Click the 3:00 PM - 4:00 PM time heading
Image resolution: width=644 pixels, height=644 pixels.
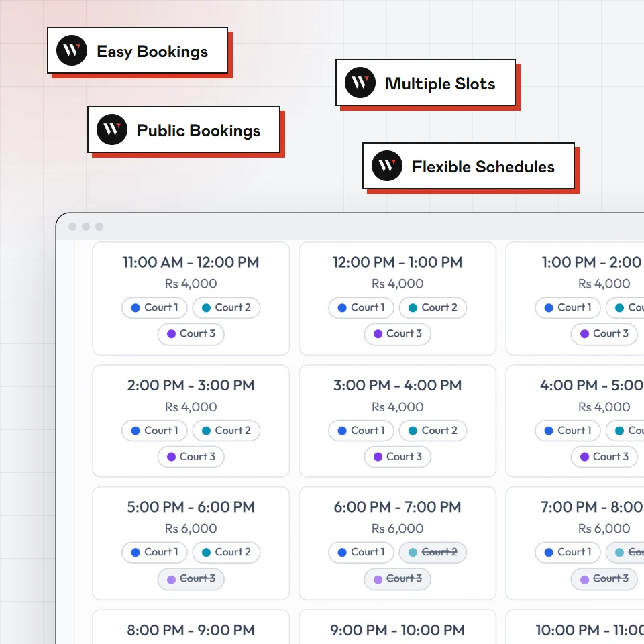pyautogui.click(x=398, y=385)
